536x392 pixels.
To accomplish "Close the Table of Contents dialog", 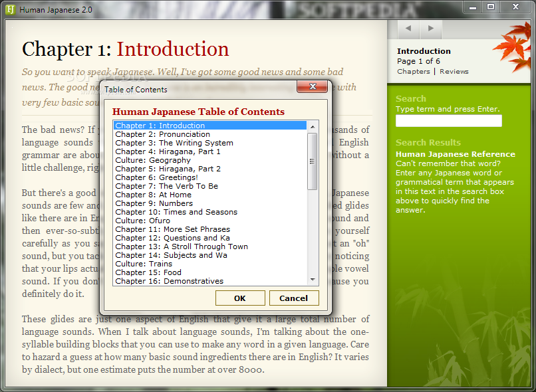I will (x=312, y=86).
